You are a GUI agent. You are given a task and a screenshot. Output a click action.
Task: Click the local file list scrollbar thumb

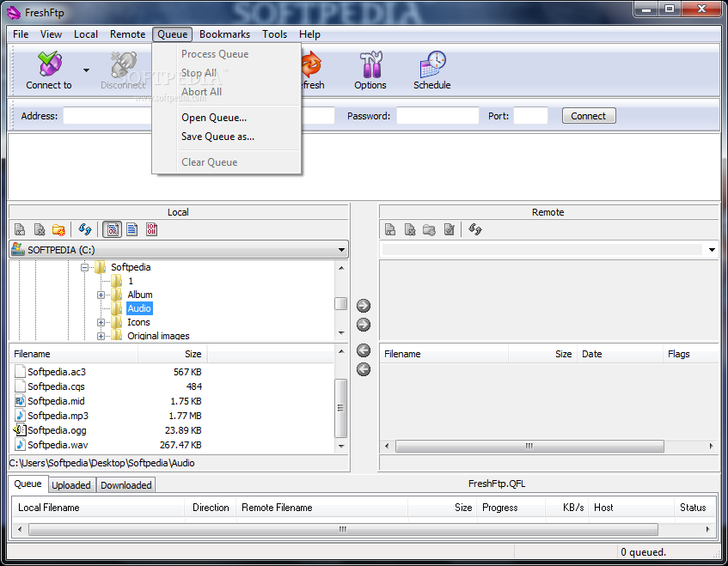point(340,408)
